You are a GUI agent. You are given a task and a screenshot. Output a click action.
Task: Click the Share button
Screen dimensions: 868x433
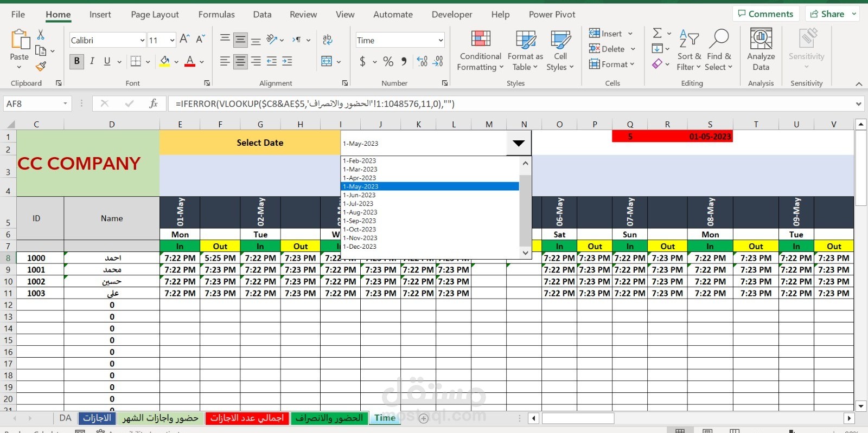tap(832, 14)
